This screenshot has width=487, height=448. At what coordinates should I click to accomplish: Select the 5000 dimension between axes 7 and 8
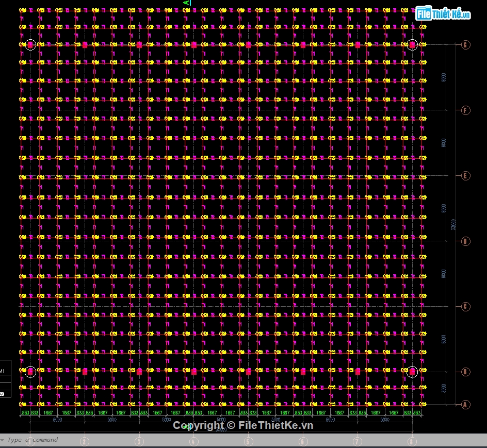coord(385,420)
